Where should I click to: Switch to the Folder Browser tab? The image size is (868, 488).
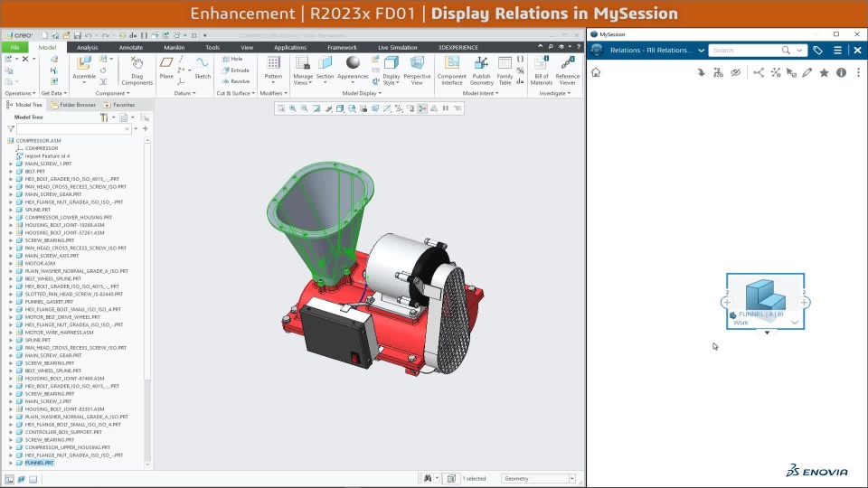click(x=72, y=105)
